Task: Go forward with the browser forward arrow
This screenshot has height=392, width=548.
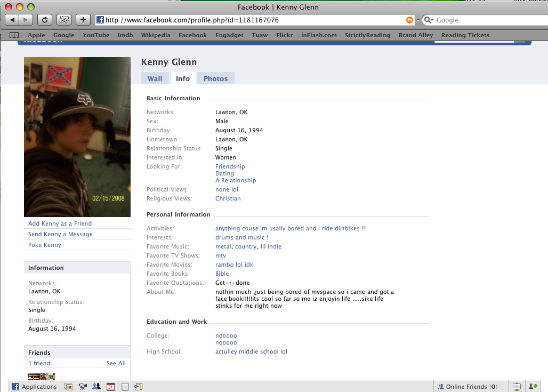Action: coord(26,20)
